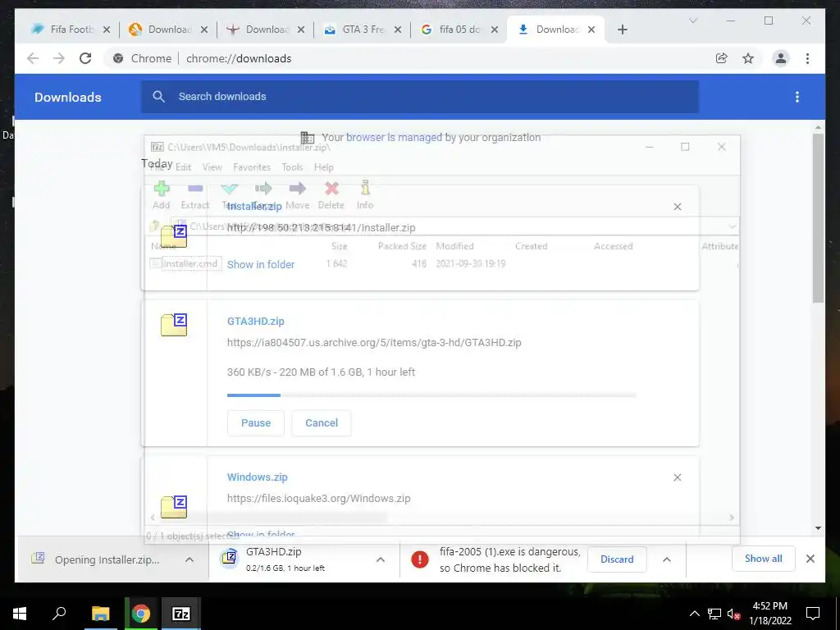The width and height of the screenshot is (840, 630).
Task: Click the downloads page vertical scrollbar
Action: coord(818,218)
